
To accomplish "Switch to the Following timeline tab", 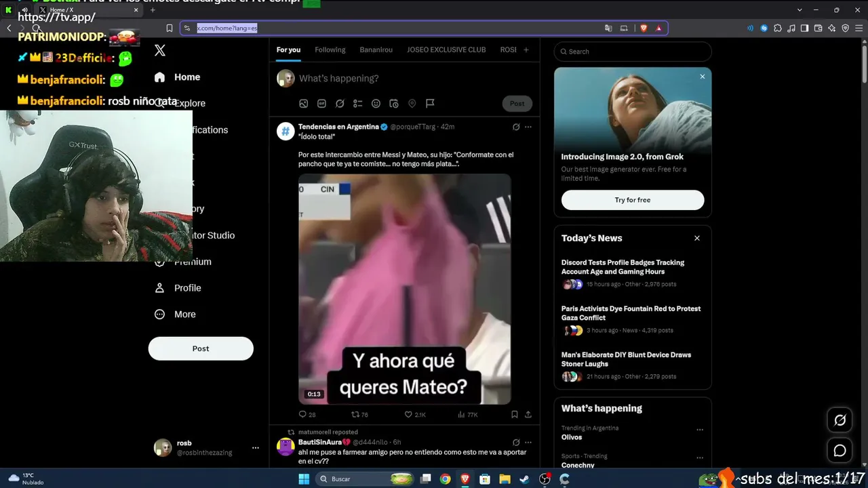I will pyautogui.click(x=330, y=49).
